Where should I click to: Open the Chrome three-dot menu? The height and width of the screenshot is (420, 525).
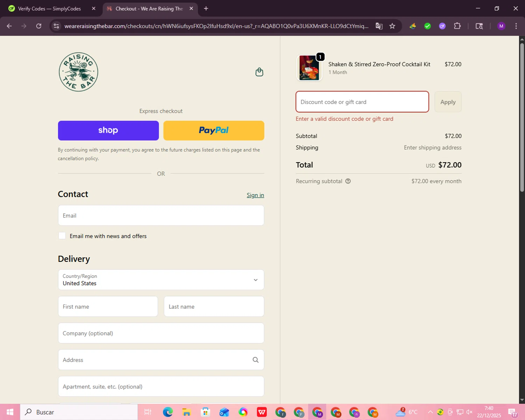pos(516,26)
